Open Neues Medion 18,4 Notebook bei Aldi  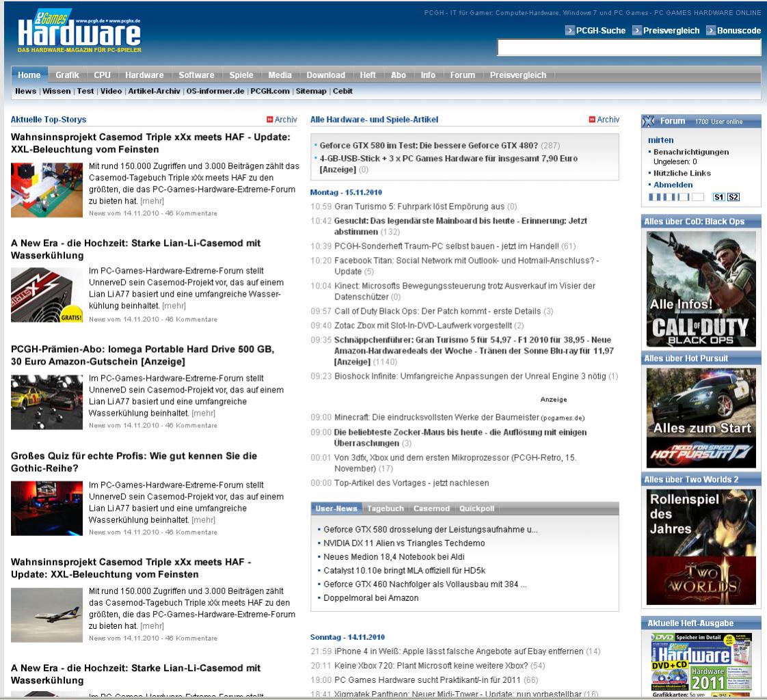pos(394,556)
